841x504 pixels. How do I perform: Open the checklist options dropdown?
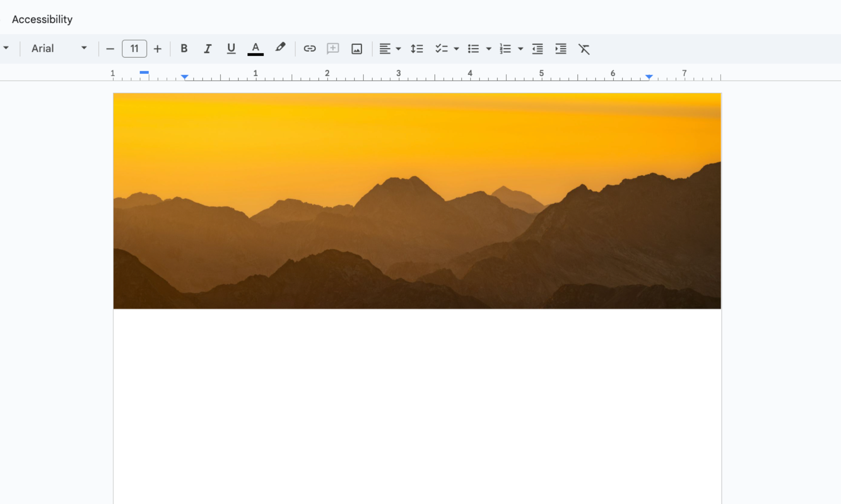(x=456, y=49)
